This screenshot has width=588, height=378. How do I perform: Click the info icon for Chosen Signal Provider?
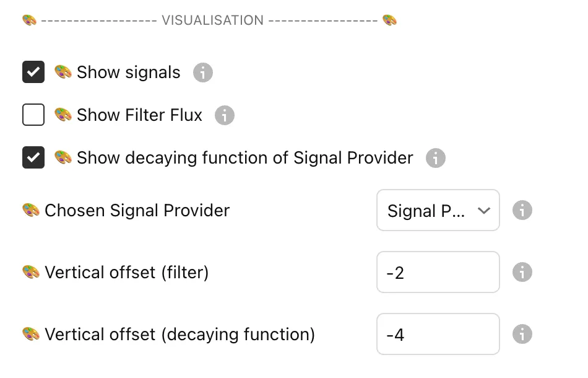point(522,210)
